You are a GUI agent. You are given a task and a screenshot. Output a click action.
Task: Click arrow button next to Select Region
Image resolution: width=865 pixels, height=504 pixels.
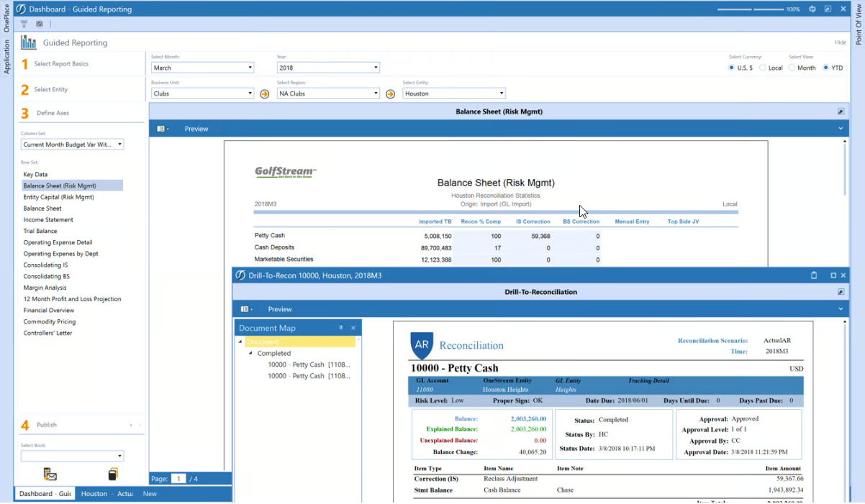click(390, 94)
